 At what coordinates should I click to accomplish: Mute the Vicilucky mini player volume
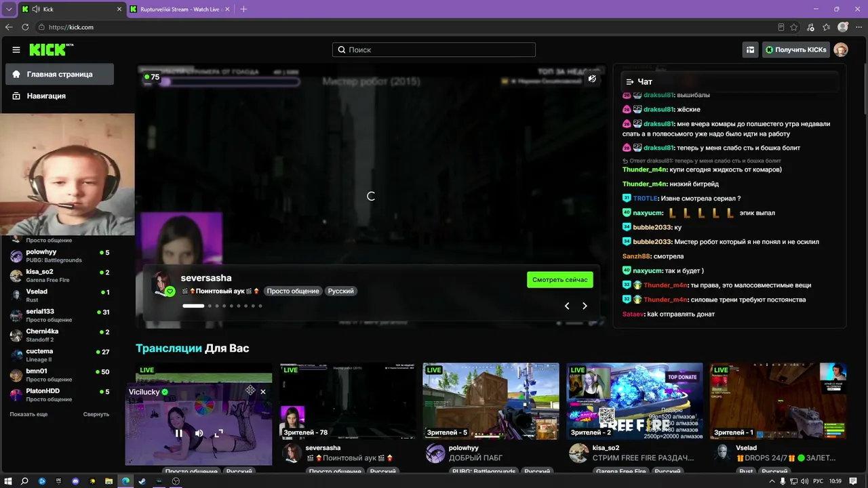(x=199, y=433)
